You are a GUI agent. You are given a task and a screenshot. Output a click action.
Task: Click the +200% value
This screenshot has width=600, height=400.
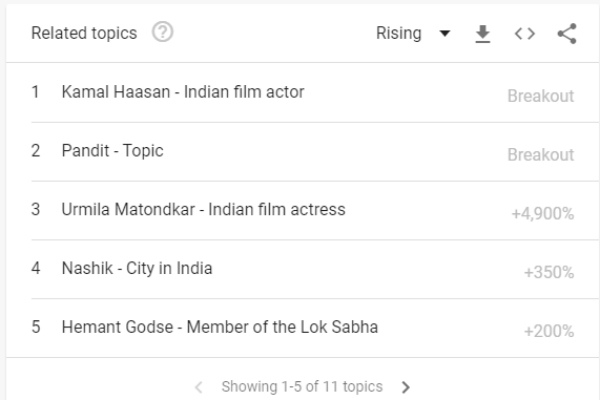coord(549,331)
